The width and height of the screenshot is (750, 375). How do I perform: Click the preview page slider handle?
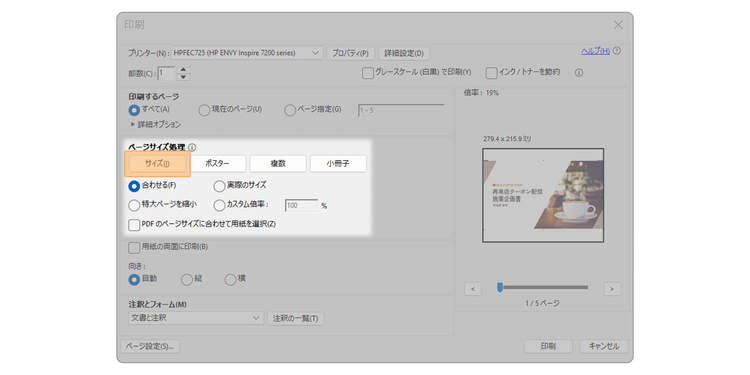(x=500, y=287)
